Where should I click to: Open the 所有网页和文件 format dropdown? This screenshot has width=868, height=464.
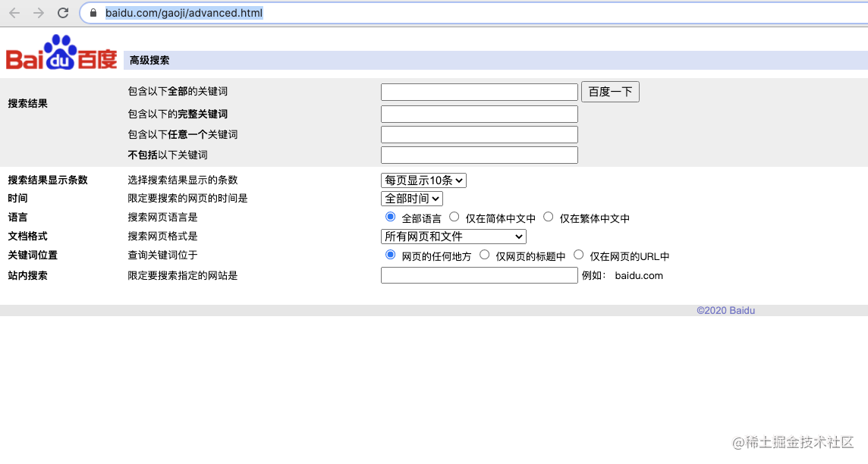click(x=454, y=237)
